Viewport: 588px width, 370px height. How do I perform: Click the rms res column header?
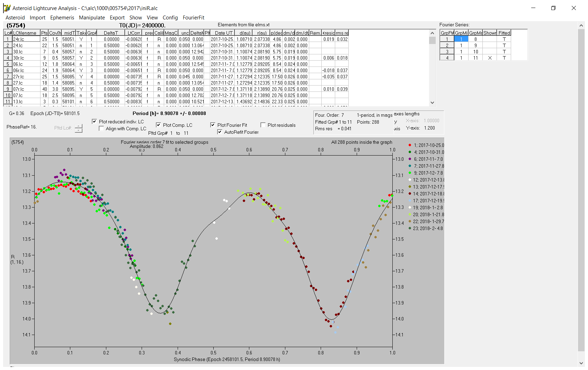[x=342, y=33]
